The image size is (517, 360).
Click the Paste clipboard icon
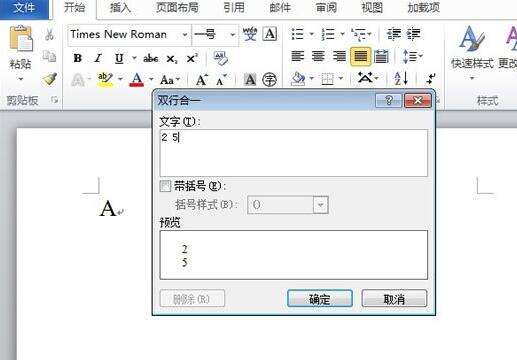tap(21, 38)
